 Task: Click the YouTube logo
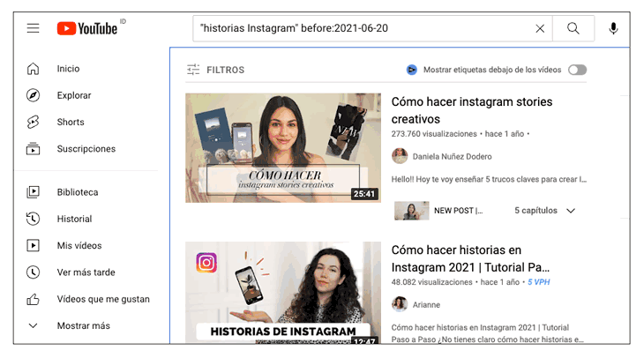[87, 28]
